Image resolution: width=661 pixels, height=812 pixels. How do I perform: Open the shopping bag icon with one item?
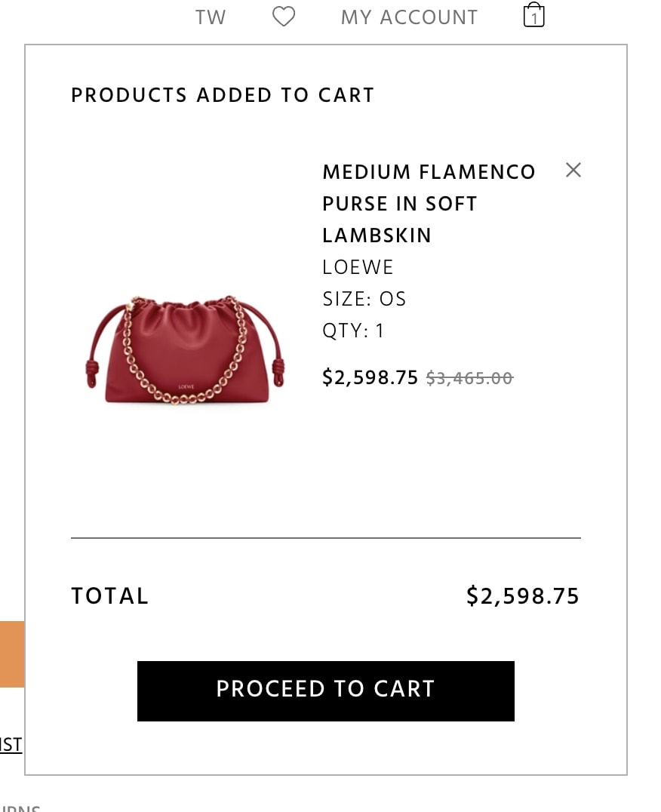point(533,14)
